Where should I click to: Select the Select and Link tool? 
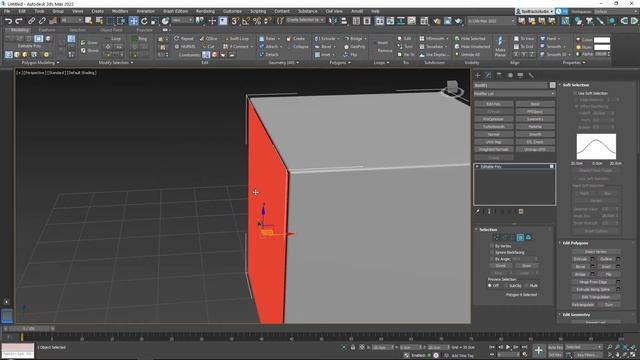coord(31,21)
